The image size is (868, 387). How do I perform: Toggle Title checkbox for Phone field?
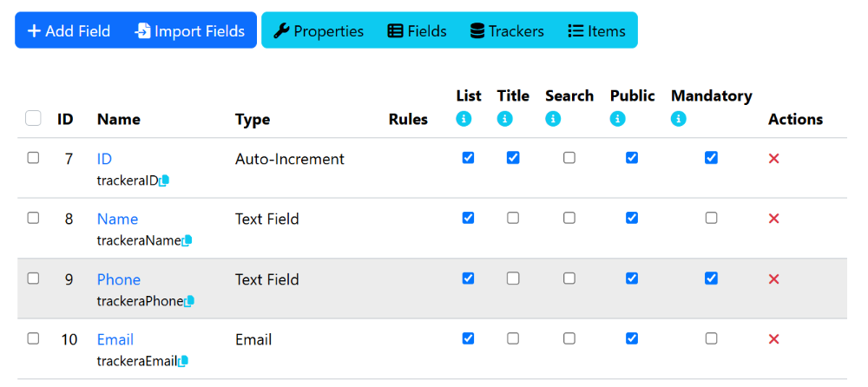[513, 279]
